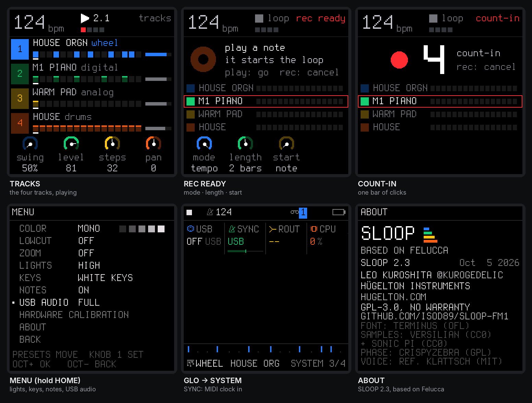Click the blue 1 badge in System header
Viewport: 532px width, 403px height.
pos(303,212)
